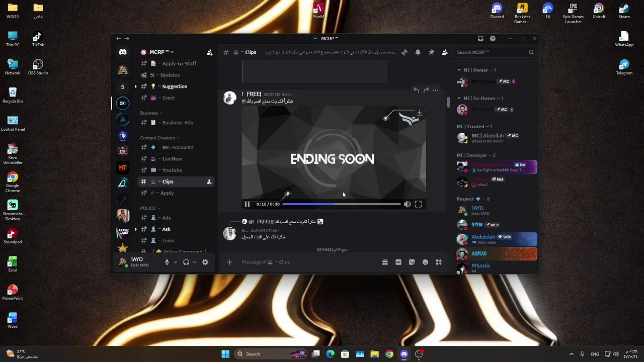Download the video attachment
Screen dimensions: 644x362
(420, 113)
